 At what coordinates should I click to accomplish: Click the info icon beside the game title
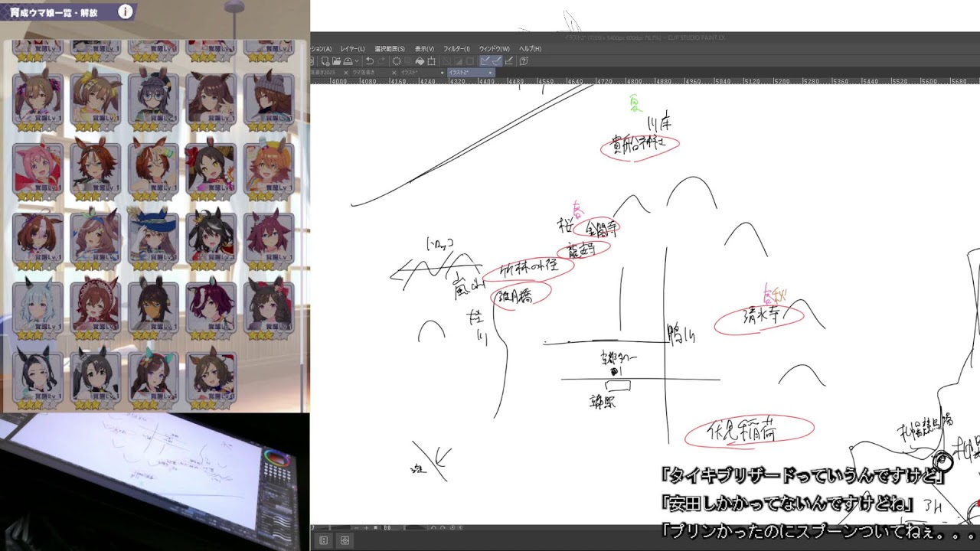125,11
